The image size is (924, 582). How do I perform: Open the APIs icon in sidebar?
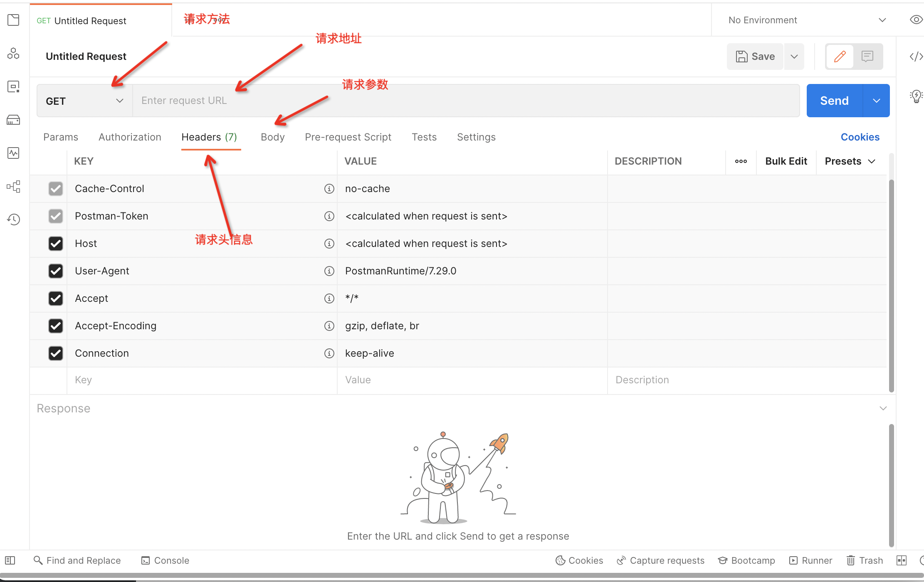click(x=13, y=54)
